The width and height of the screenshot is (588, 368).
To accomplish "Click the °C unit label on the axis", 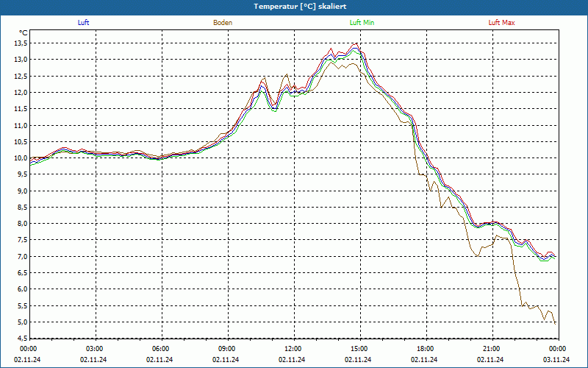I will pos(24,33).
